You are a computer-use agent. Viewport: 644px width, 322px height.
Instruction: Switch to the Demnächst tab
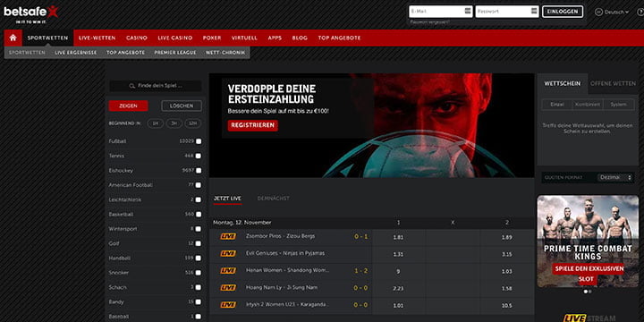pyautogui.click(x=273, y=199)
